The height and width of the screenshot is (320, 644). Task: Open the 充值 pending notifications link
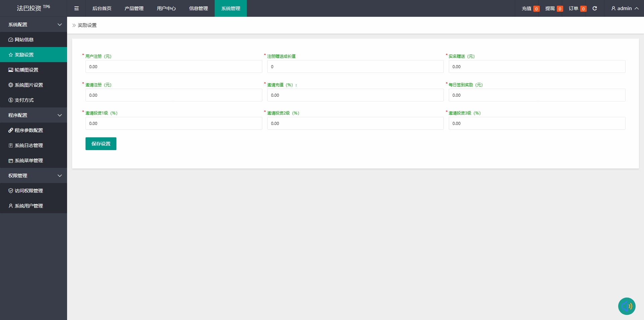coord(530,8)
